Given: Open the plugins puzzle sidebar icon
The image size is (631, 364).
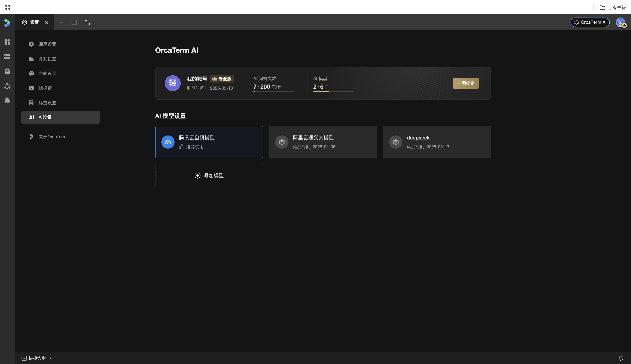Looking at the screenshot, I should [x=7, y=100].
